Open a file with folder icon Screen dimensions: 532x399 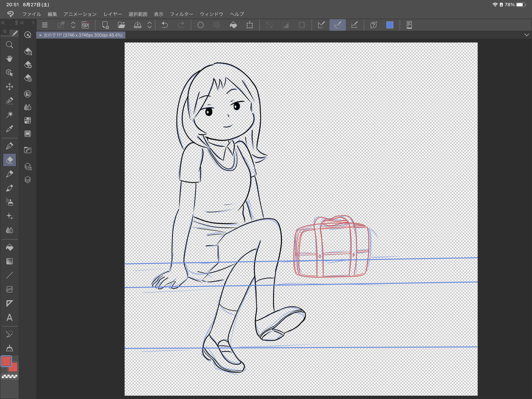121,25
